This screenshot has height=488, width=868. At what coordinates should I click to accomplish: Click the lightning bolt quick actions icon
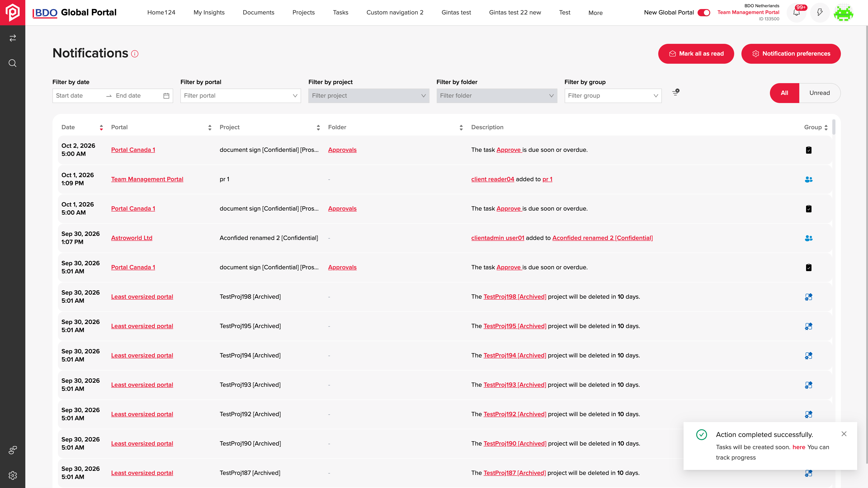pos(820,12)
